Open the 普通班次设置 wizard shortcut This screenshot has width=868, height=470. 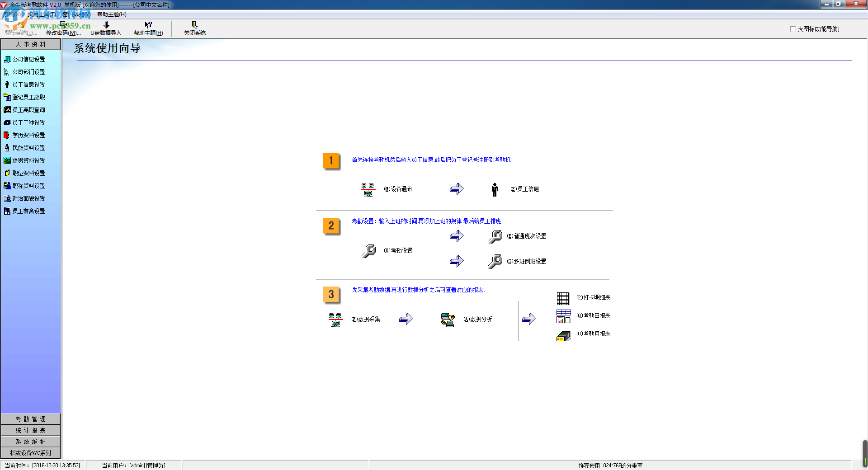517,236
